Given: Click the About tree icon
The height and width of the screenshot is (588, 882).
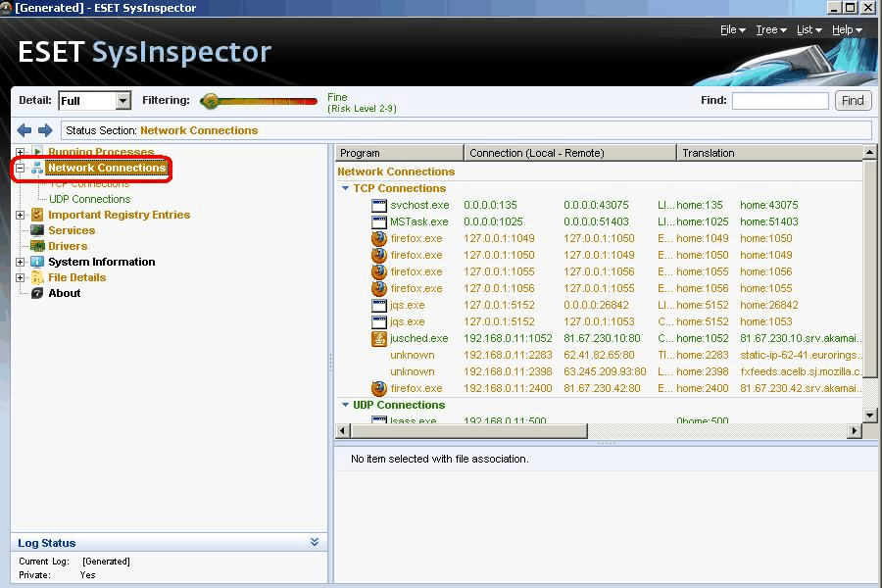Looking at the screenshot, I should click(x=37, y=293).
